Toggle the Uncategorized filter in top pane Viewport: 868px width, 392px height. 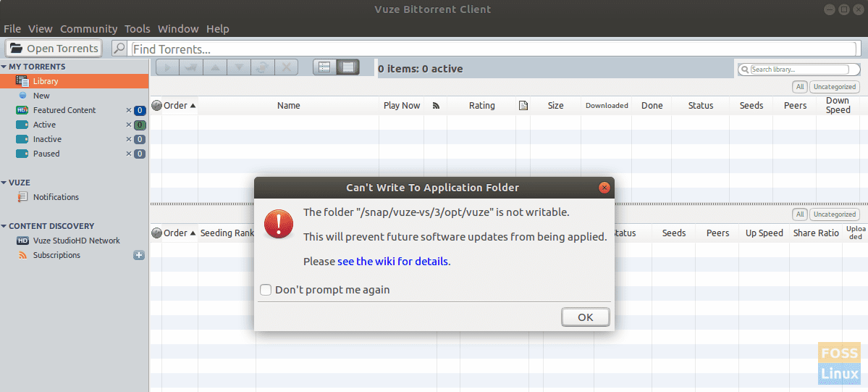coord(834,87)
